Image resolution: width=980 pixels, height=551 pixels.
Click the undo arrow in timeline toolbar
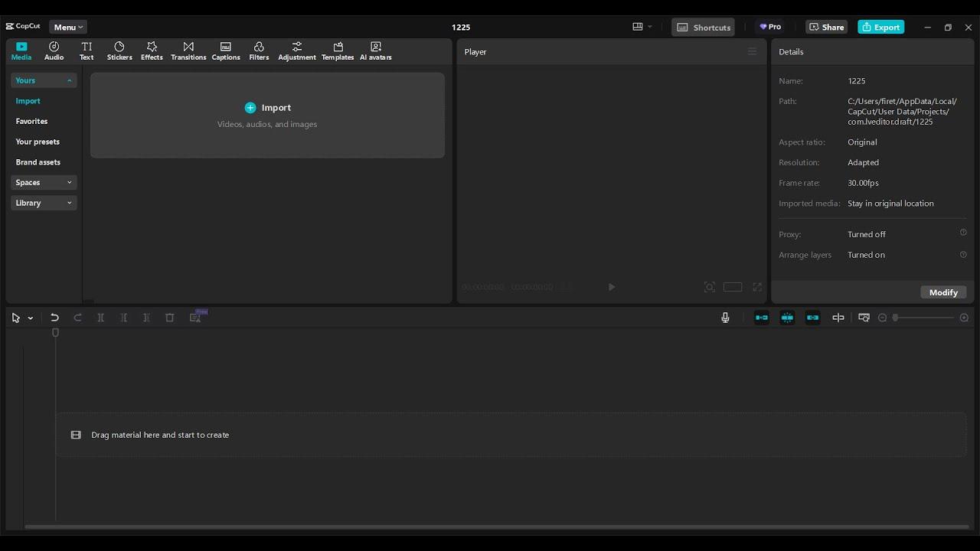[54, 318]
